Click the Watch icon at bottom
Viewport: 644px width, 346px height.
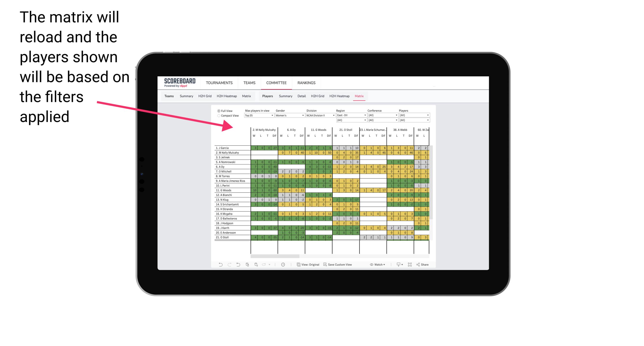pos(372,265)
